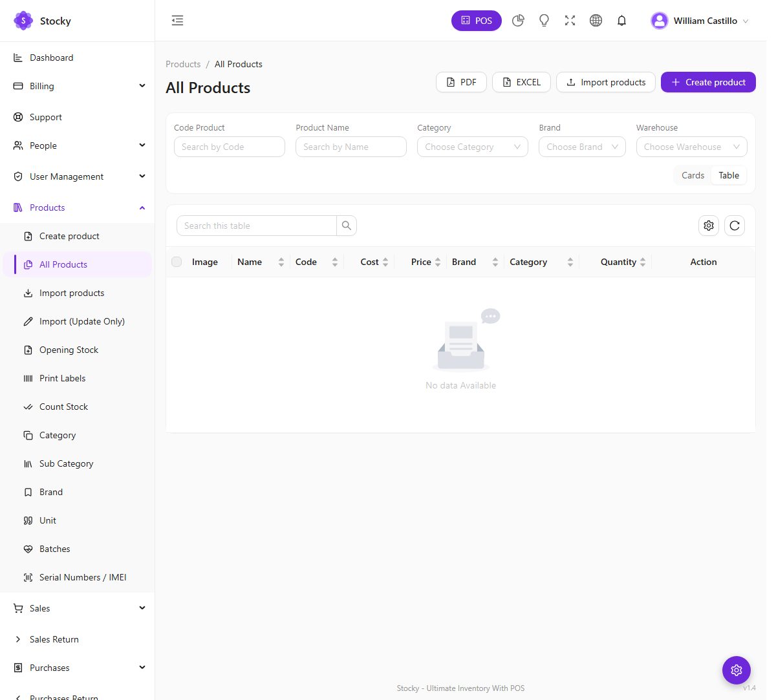Open table column settings gear icon

coord(709,226)
